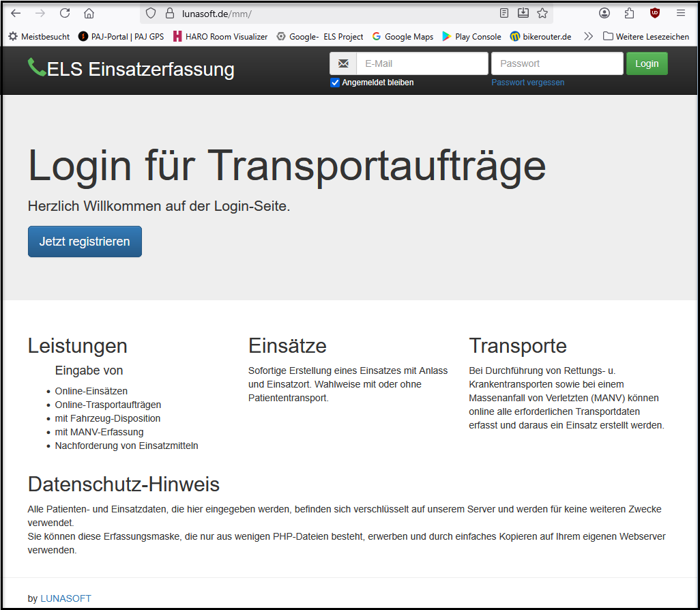700x610 pixels.
Task: Open the Play Console bookmark
Action: click(471, 36)
